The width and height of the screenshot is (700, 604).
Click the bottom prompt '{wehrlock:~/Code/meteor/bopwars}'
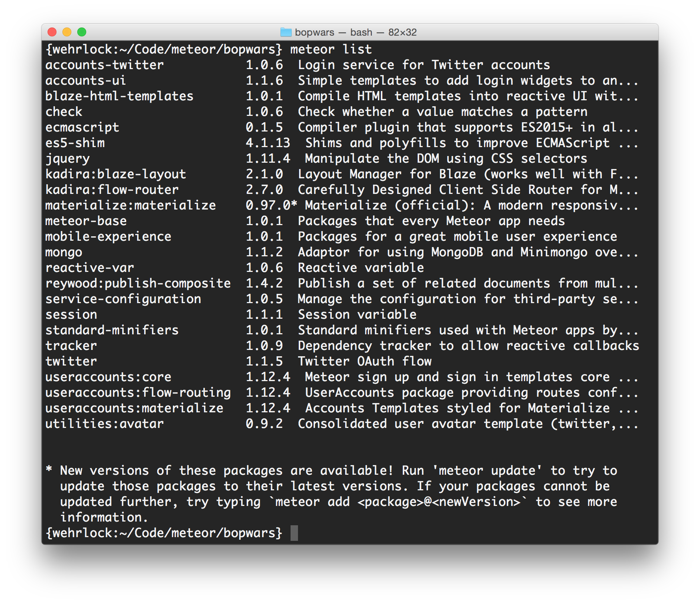164,533
